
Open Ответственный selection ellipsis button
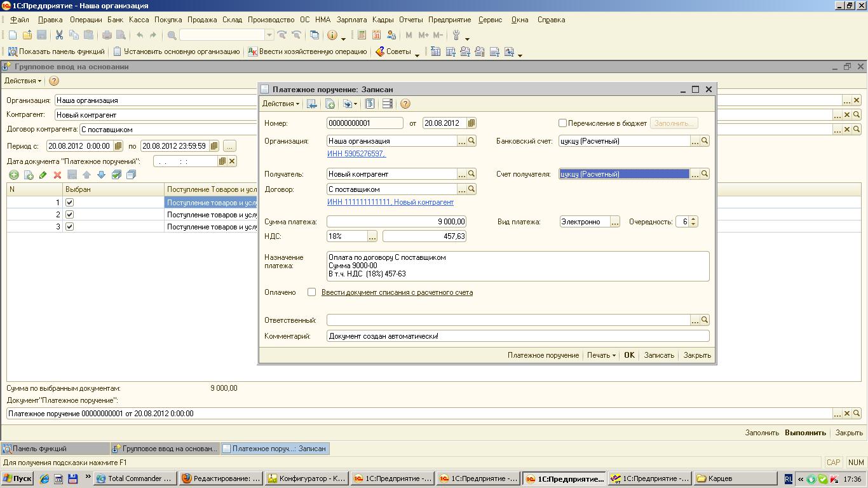pyautogui.click(x=695, y=320)
